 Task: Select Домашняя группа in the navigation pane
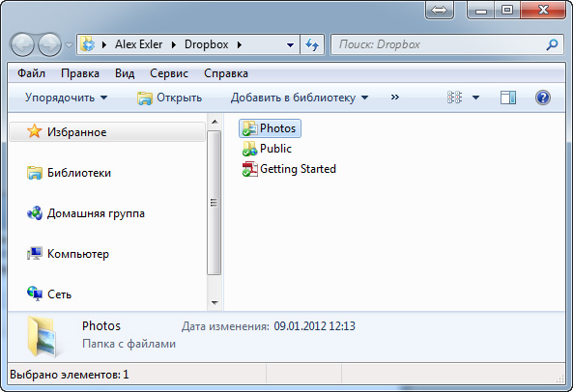pyautogui.click(x=86, y=213)
